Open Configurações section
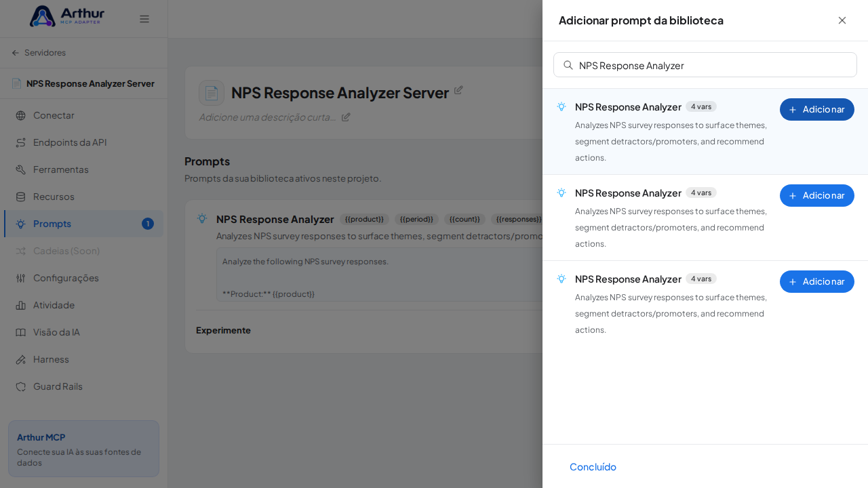This screenshot has width=868, height=488. coord(83,278)
